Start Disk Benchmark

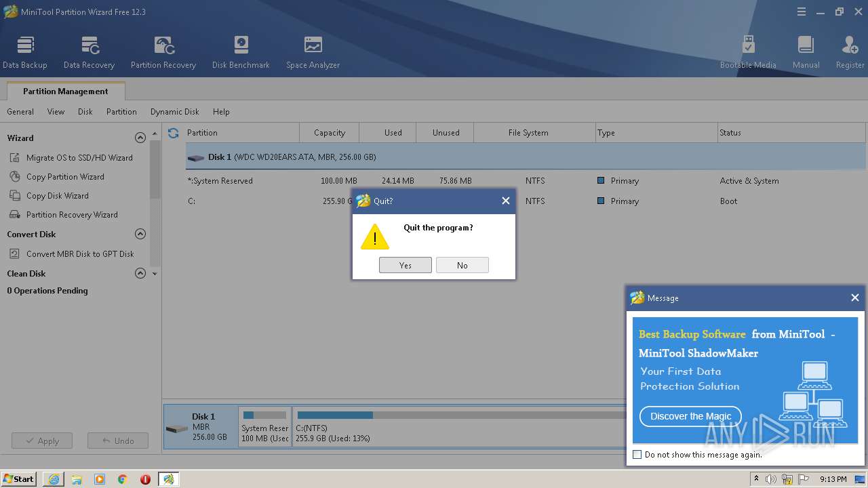241,52
